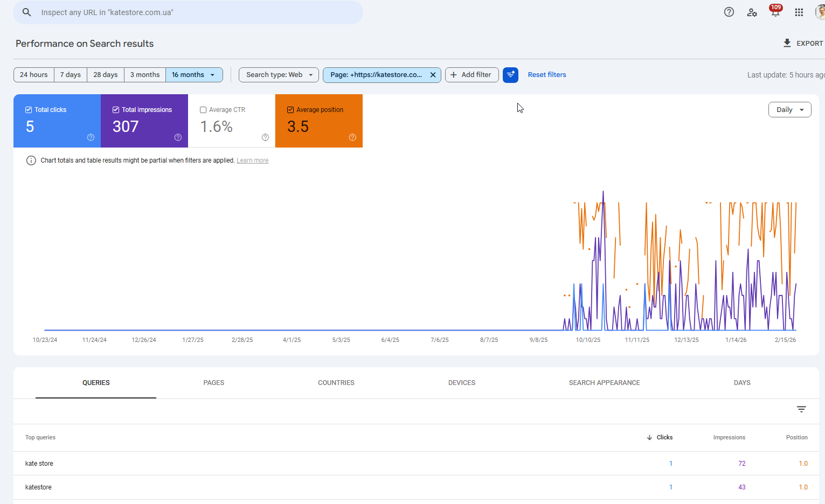Screen dimensions: 825x504
Task: Click the blue filter options icon
Action: pos(510,75)
